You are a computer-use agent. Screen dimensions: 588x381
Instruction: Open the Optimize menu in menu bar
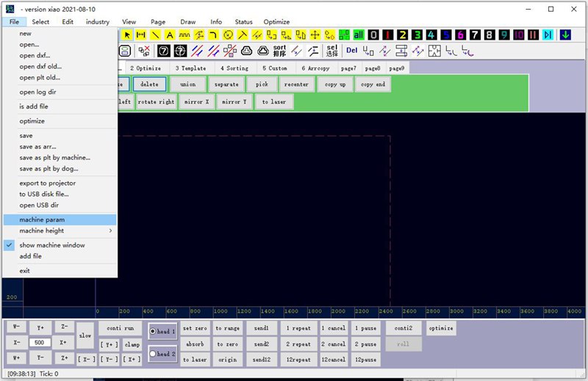(x=276, y=22)
